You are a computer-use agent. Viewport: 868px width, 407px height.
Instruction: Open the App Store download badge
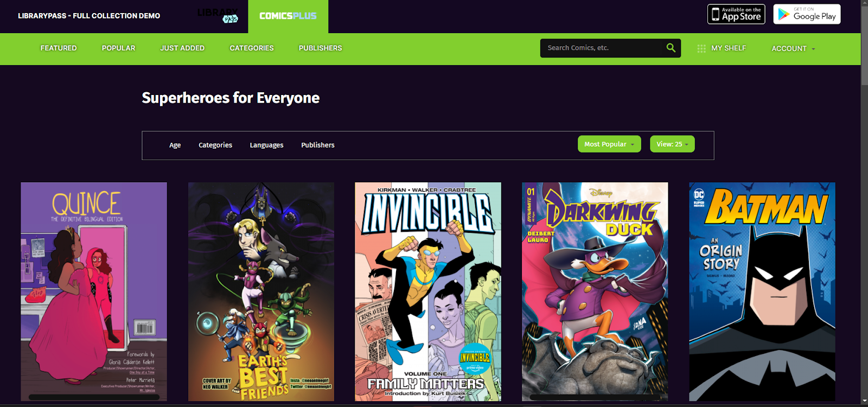pos(736,14)
